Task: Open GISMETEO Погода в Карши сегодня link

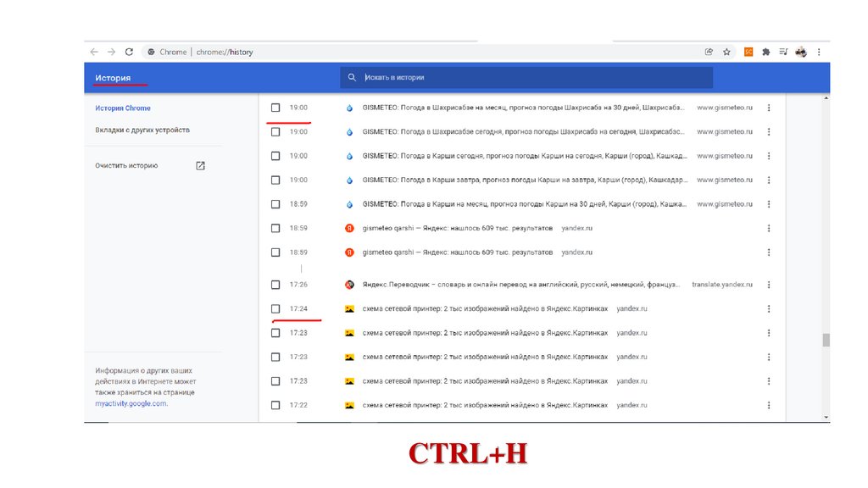Action: tap(524, 156)
